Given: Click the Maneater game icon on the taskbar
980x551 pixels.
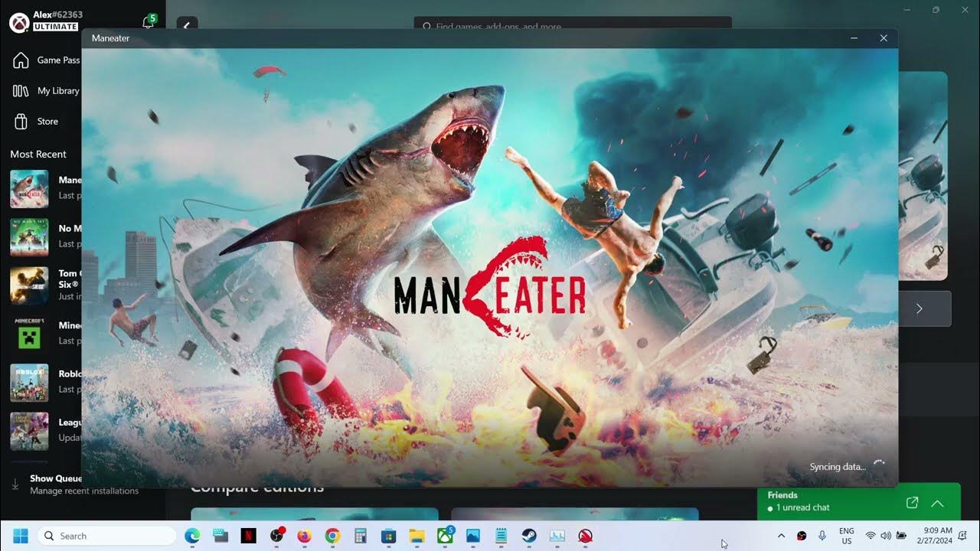Looking at the screenshot, I should pos(585,536).
